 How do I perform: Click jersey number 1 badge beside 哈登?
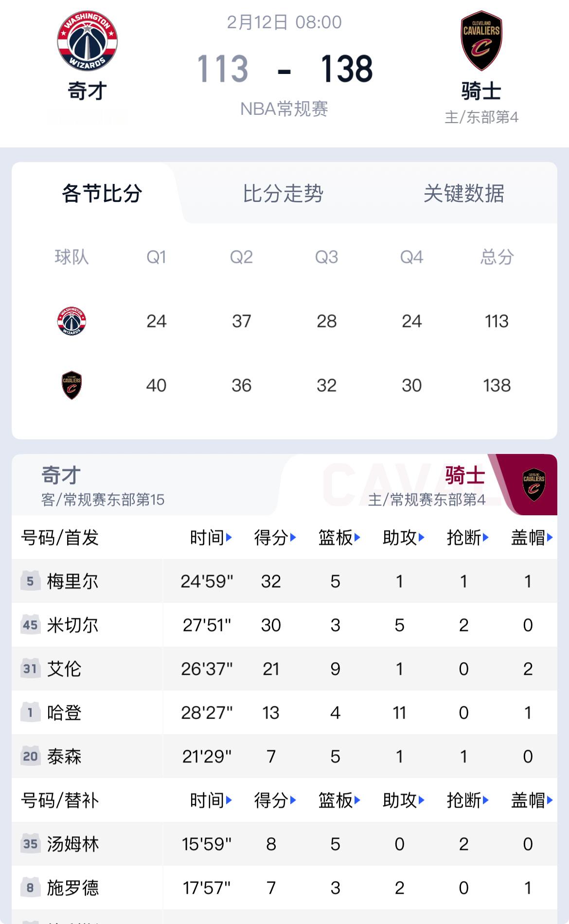[31, 713]
